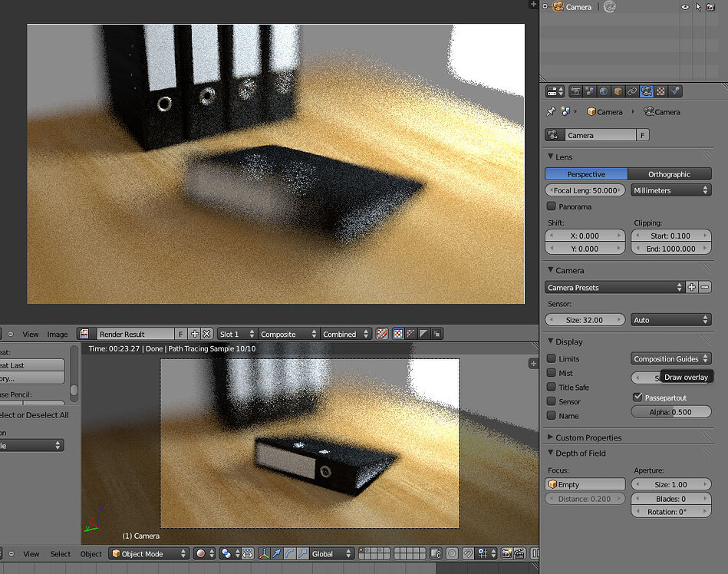Click the pin icon in properties breadcrumb
Screen dimensions: 728x574
551,112
